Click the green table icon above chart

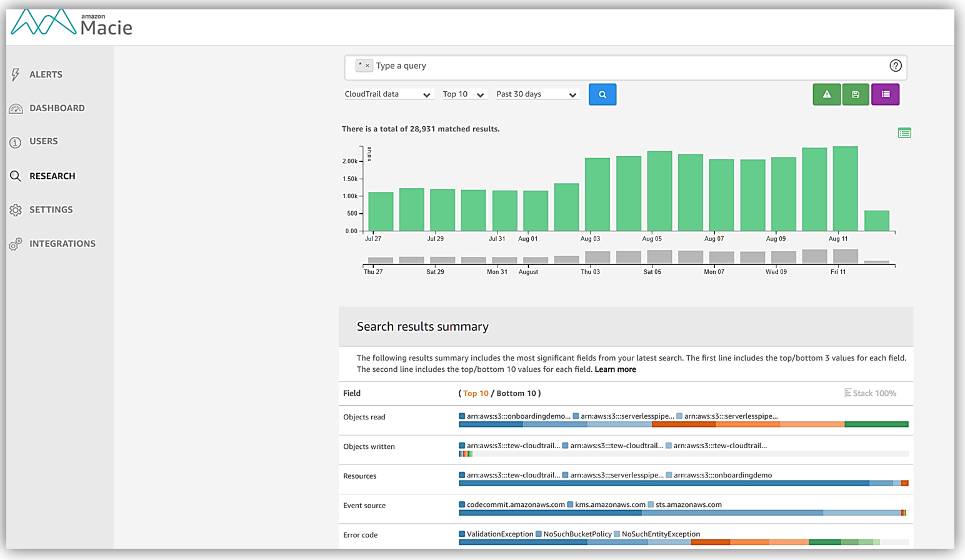[x=904, y=133]
